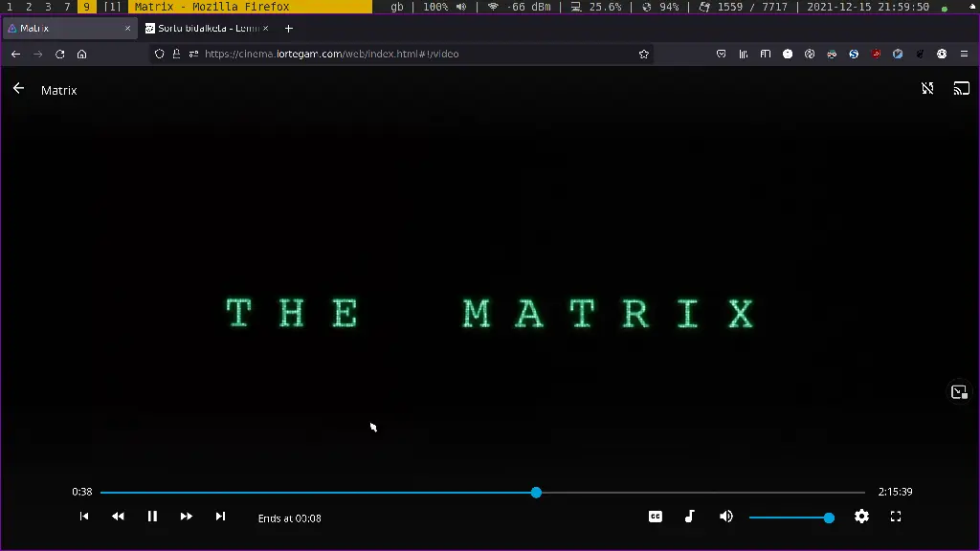Image resolution: width=980 pixels, height=551 pixels.
Task: Close the Sortu bidalketa tab
Action: (266, 29)
